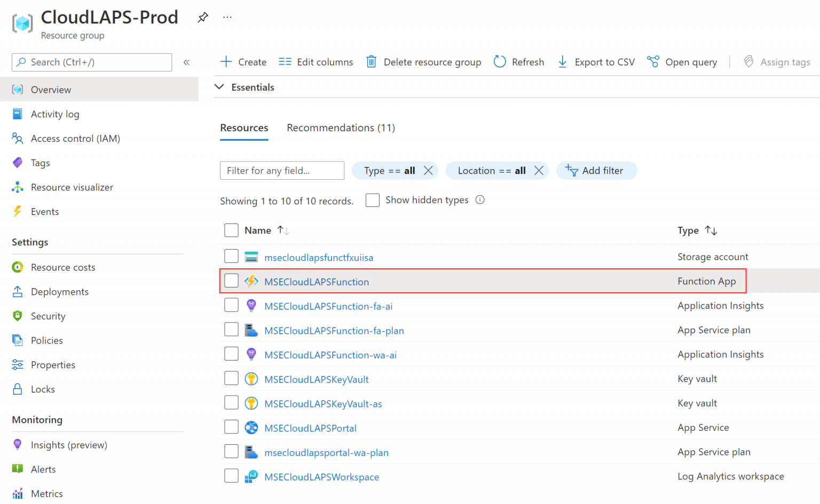820x504 pixels.
Task: Click the Function App lightning icon
Action: click(x=251, y=281)
